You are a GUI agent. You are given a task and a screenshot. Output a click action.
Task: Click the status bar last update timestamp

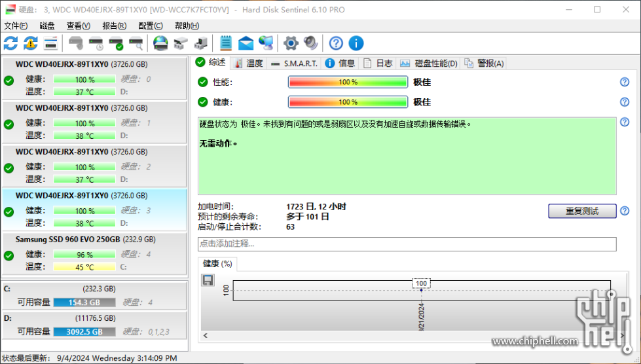click(117, 358)
